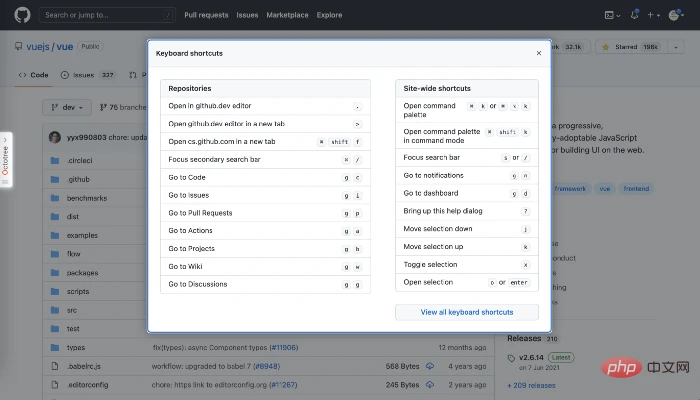
Task: Open the command palette terminal icon
Action: tap(609, 15)
